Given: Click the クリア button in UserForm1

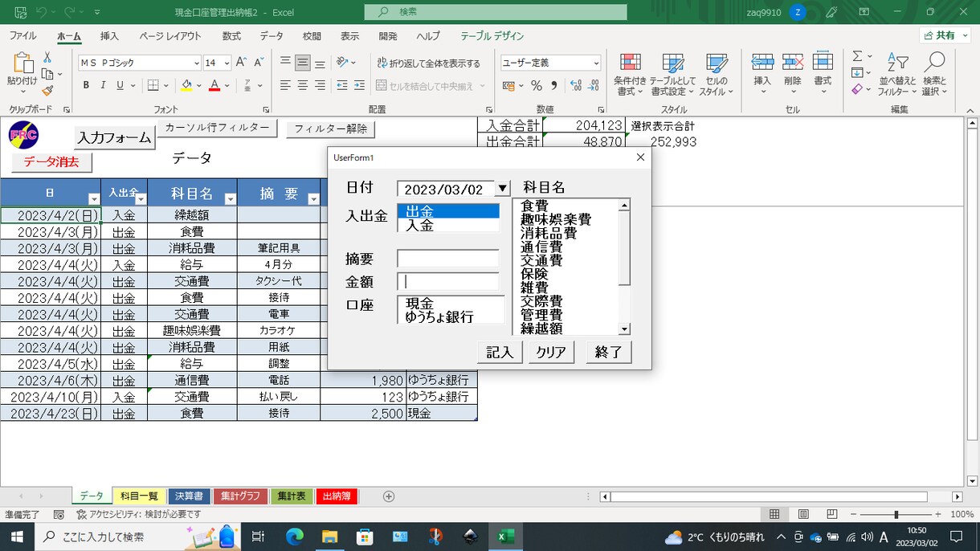Looking at the screenshot, I should (x=551, y=353).
